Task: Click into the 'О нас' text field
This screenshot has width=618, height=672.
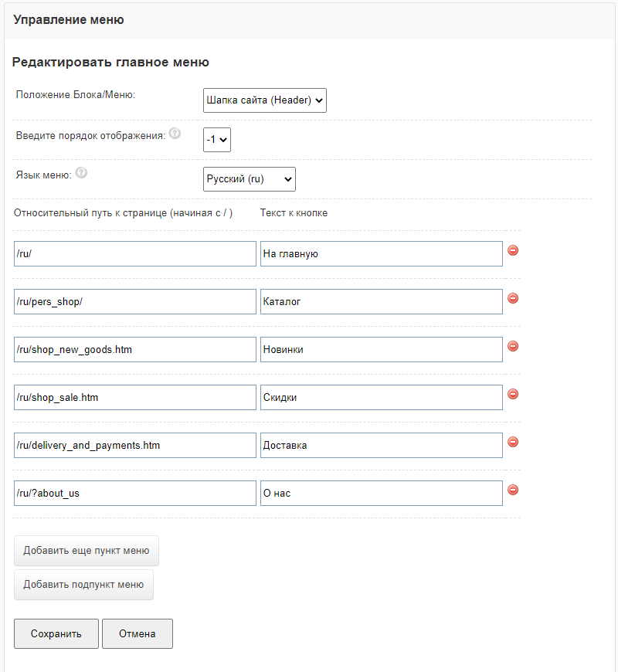Action: click(381, 493)
